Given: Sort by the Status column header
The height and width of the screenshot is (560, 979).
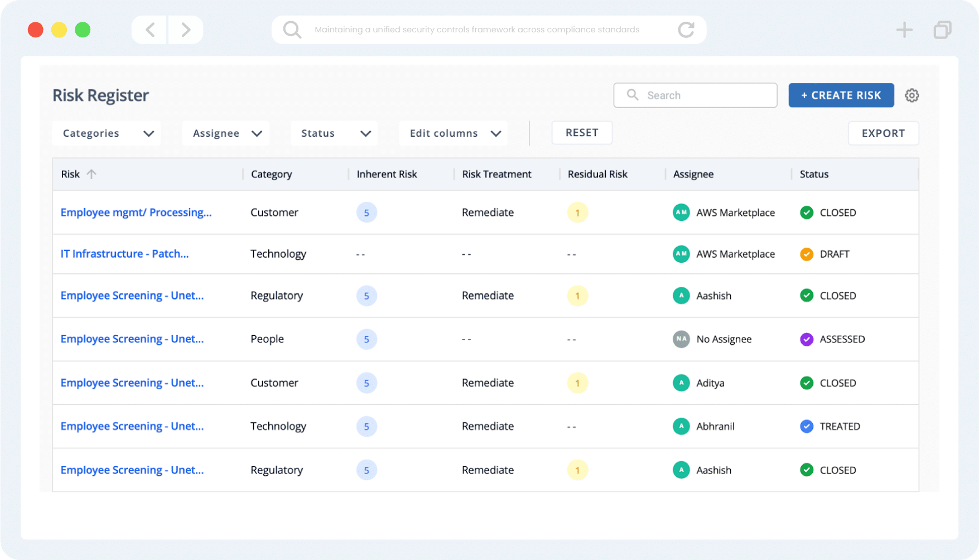Looking at the screenshot, I should [814, 174].
